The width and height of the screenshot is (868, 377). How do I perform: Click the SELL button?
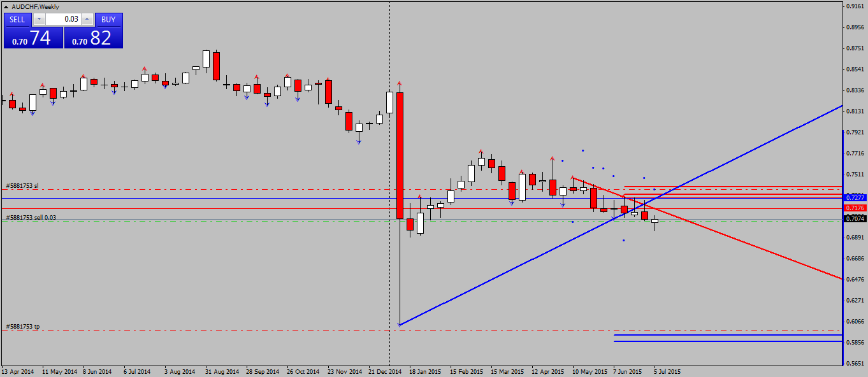(x=17, y=19)
